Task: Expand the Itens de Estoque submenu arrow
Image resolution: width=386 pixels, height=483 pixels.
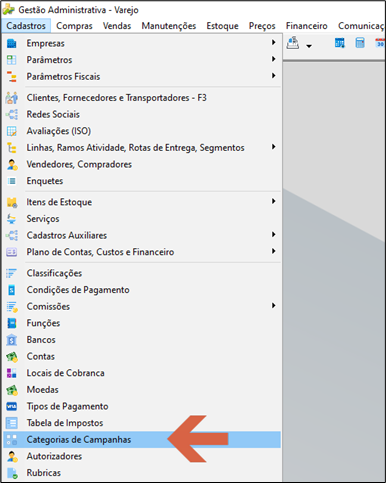Action: (273, 201)
